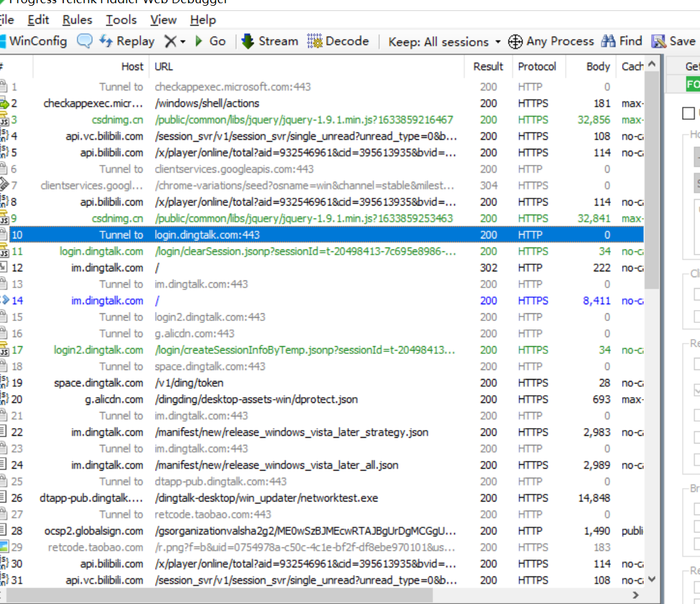
Task: Select session 28 ocsp2.globalsign.com row
Action: 322,531
